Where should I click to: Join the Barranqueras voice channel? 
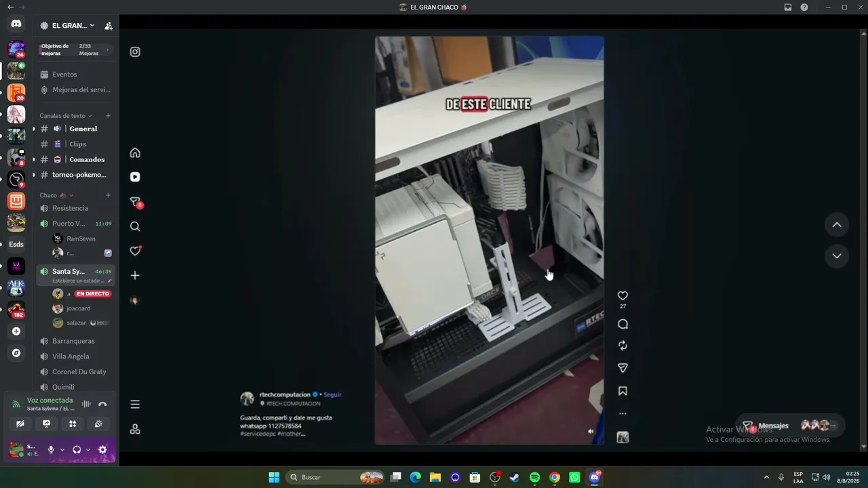coord(75,341)
